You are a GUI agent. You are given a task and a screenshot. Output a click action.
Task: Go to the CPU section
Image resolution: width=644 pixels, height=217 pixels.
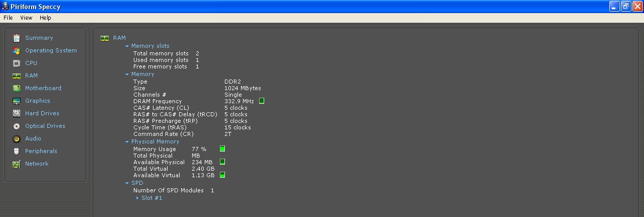31,63
